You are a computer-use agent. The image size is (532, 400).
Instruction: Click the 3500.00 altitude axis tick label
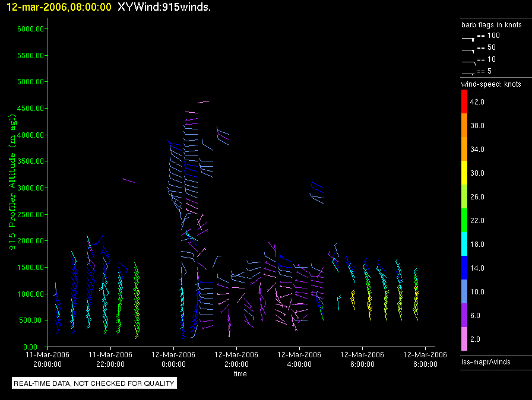tap(30, 161)
